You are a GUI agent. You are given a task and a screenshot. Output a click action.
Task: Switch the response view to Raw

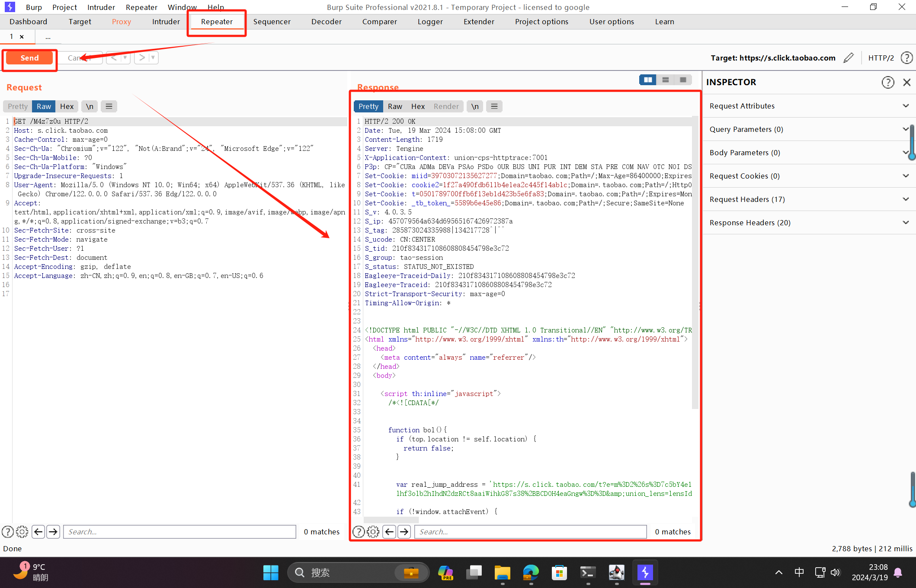pyautogui.click(x=395, y=106)
